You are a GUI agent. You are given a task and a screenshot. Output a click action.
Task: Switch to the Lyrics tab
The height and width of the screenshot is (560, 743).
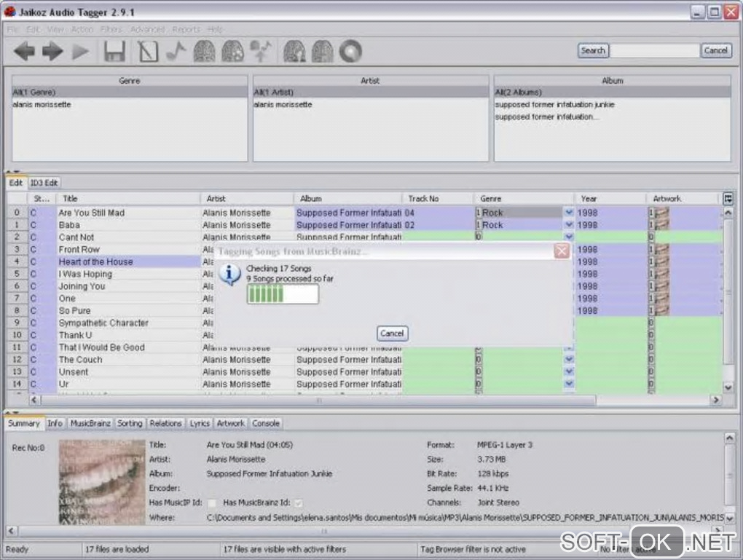click(x=200, y=424)
